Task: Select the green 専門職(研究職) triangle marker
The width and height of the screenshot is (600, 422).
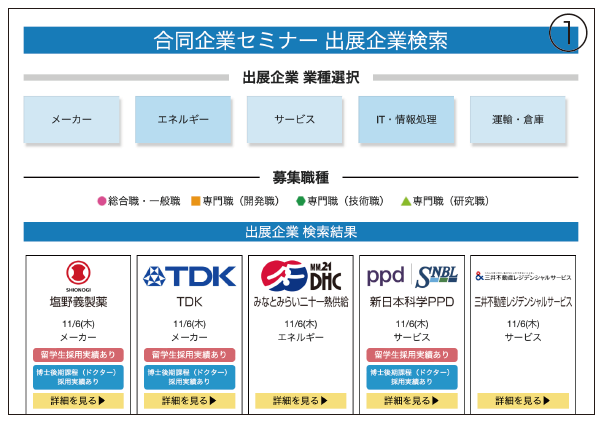Action: 405,201
